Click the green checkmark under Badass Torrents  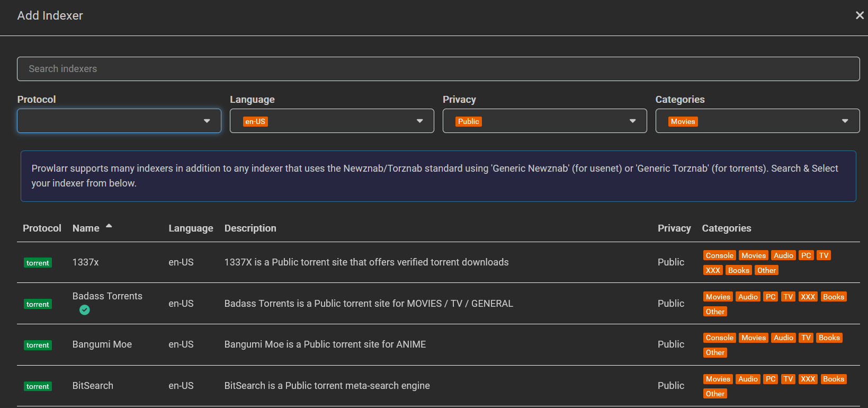tap(85, 310)
